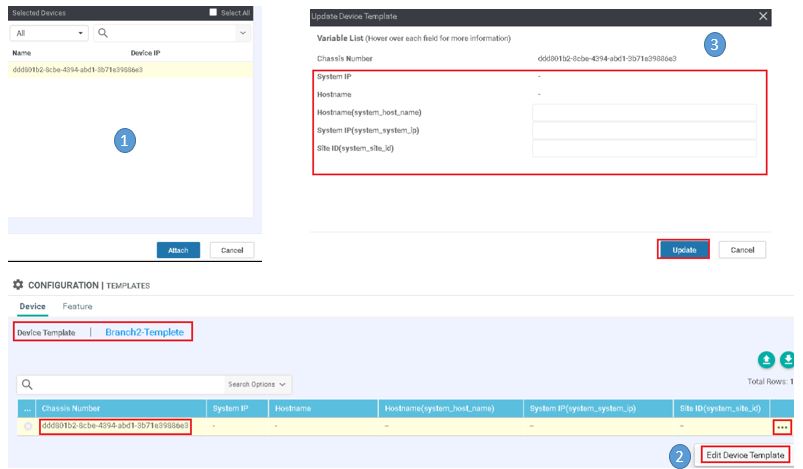Click the upload arrow icon above table

(766, 360)
